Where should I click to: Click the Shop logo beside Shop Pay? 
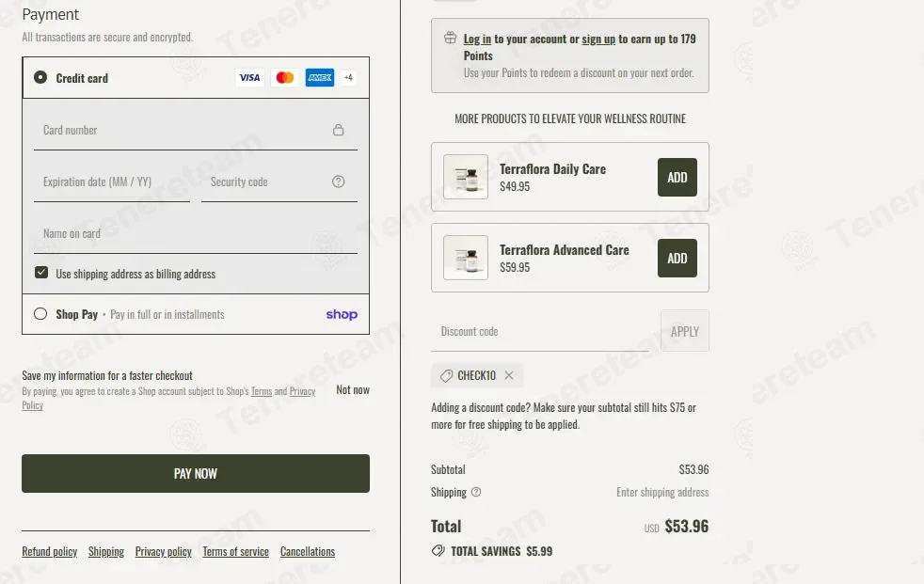pyautogui.click(x=342, y=314)
